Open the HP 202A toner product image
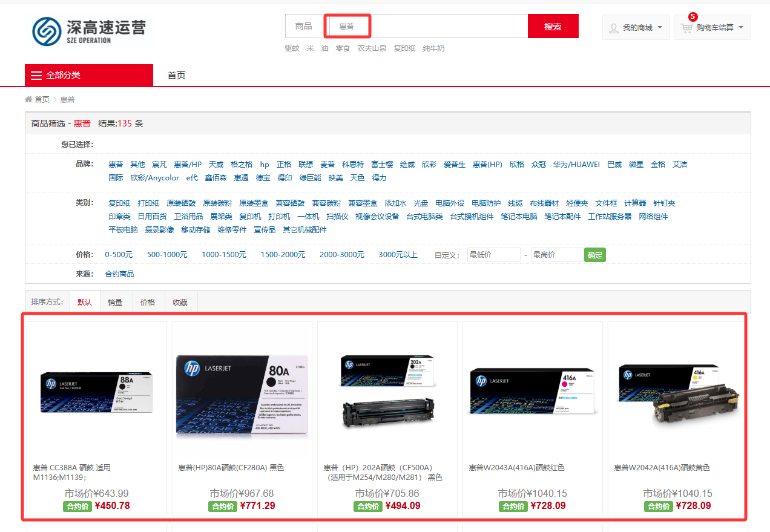This screenshot has width=770, height=532. pos(387,392)
